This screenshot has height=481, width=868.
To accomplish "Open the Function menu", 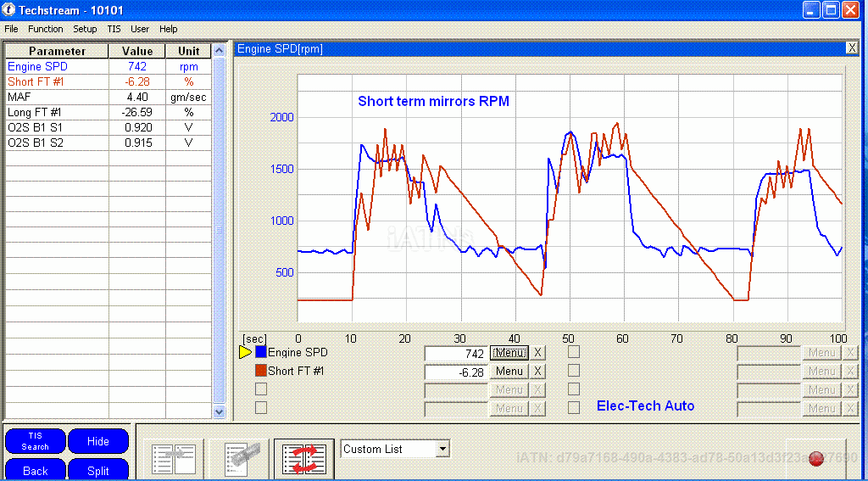I will click(45, 29).
